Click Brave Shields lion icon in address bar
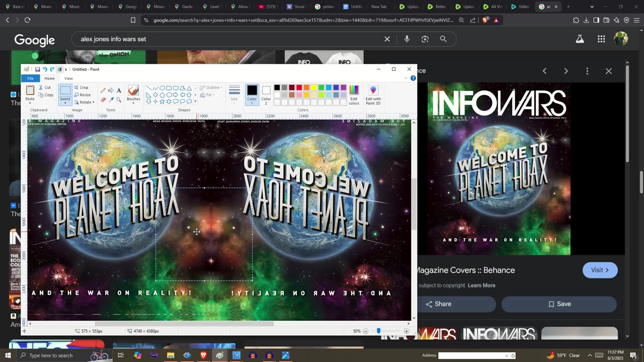 485,20
